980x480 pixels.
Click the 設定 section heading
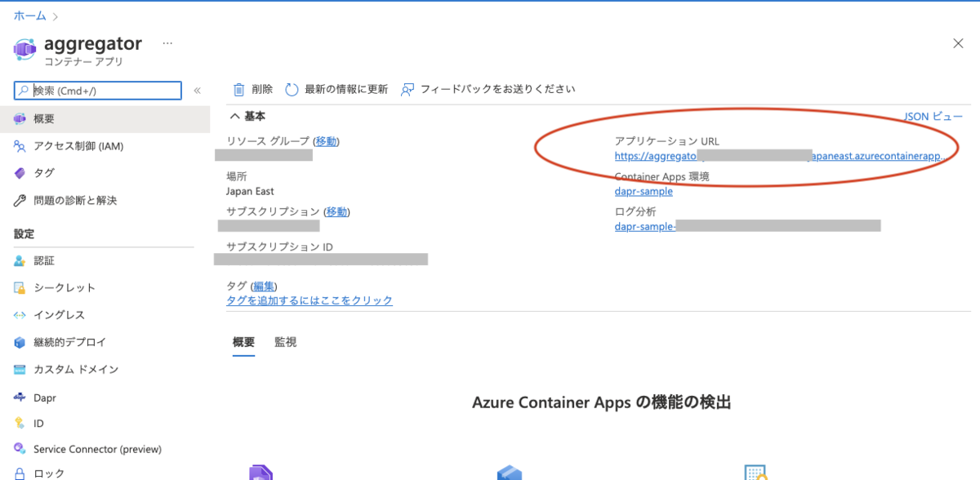24,234
